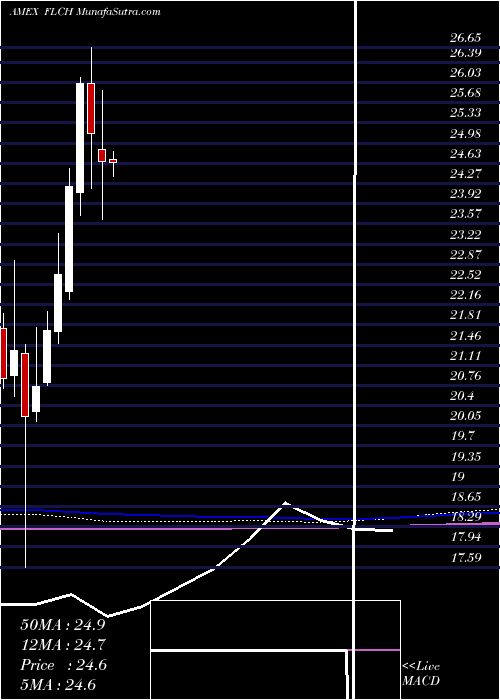Click the 22.16 price axis label
500x700 pixels.
click(x=466, y=295)
